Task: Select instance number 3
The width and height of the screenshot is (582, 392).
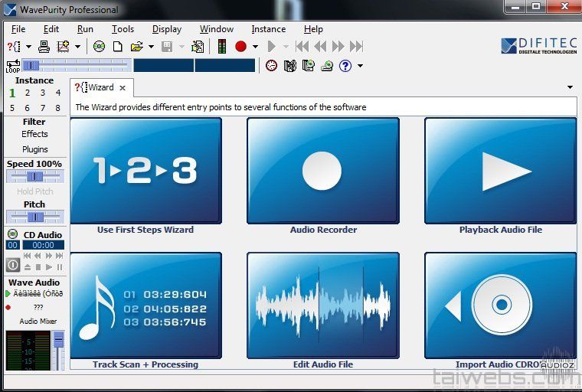Action: (43, 93)
